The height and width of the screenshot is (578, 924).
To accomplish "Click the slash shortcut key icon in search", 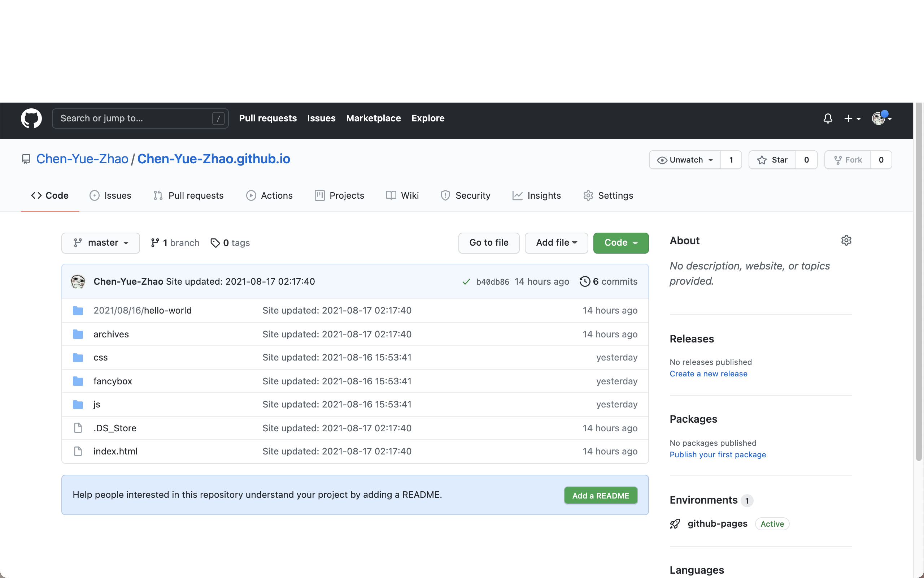I will point(218,118).
